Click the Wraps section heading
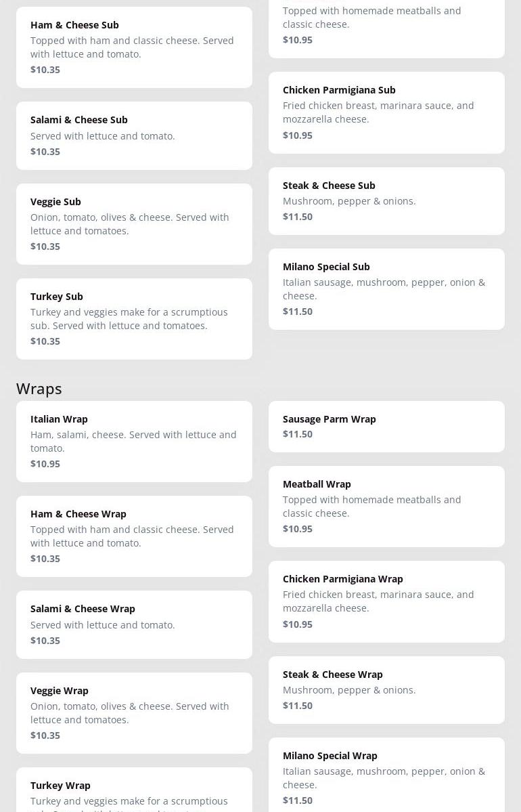 (39, 389)
